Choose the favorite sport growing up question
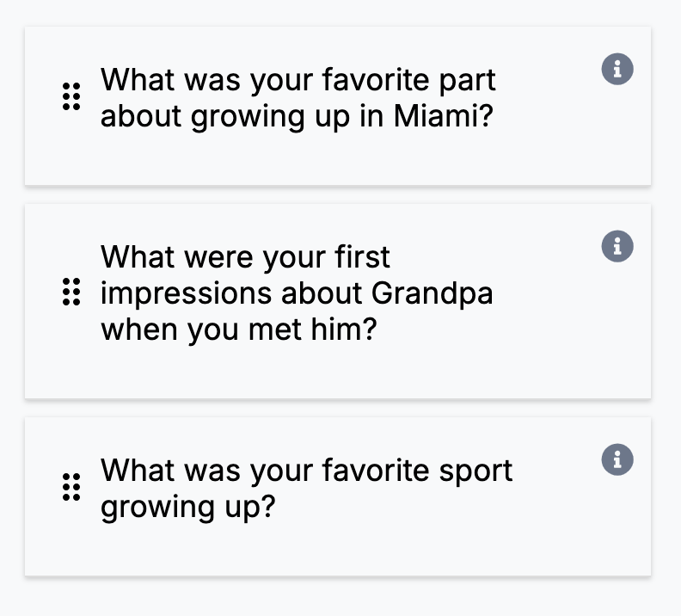This screenshot has width=681, height=616. tap(306, 488)
